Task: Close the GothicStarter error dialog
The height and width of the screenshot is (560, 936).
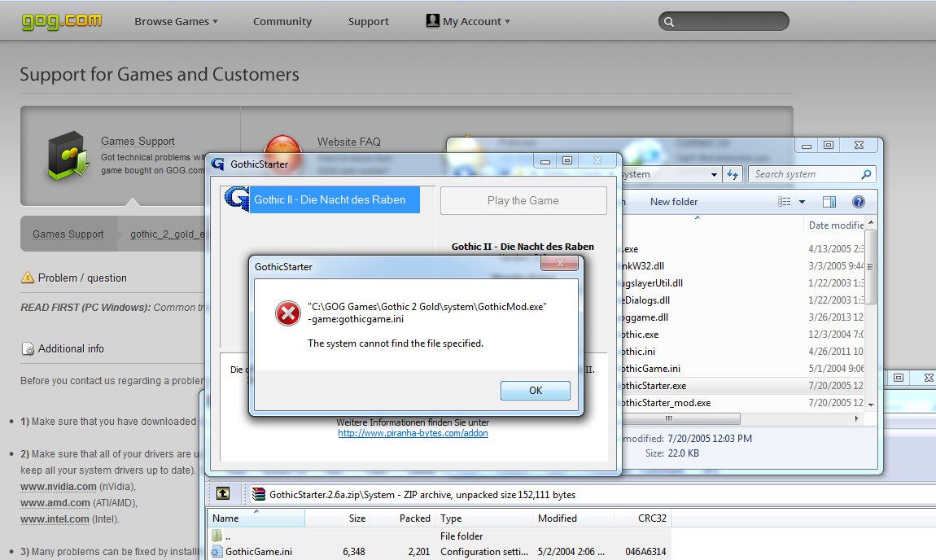Action: coord(559,263)
